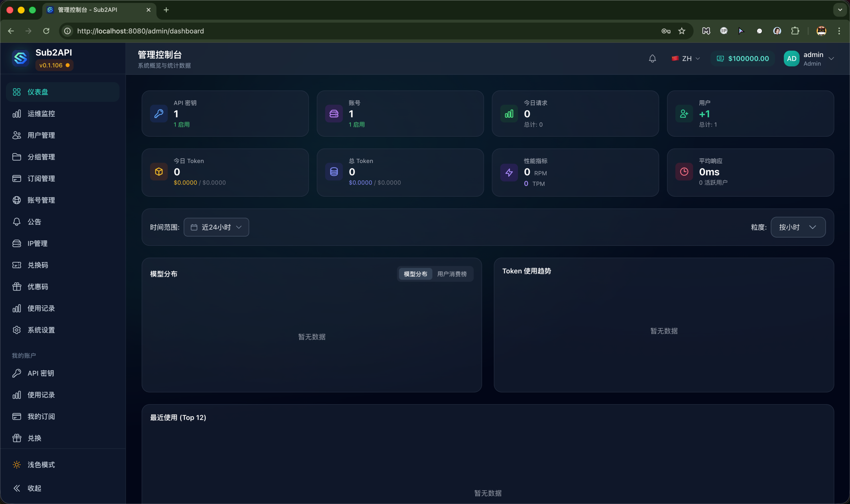Toggle 浅色模式 light mode

point(41,465)
